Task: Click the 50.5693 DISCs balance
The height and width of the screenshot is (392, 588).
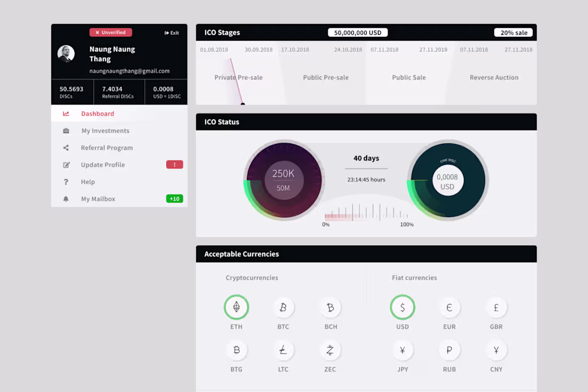Action: [71, 93]
